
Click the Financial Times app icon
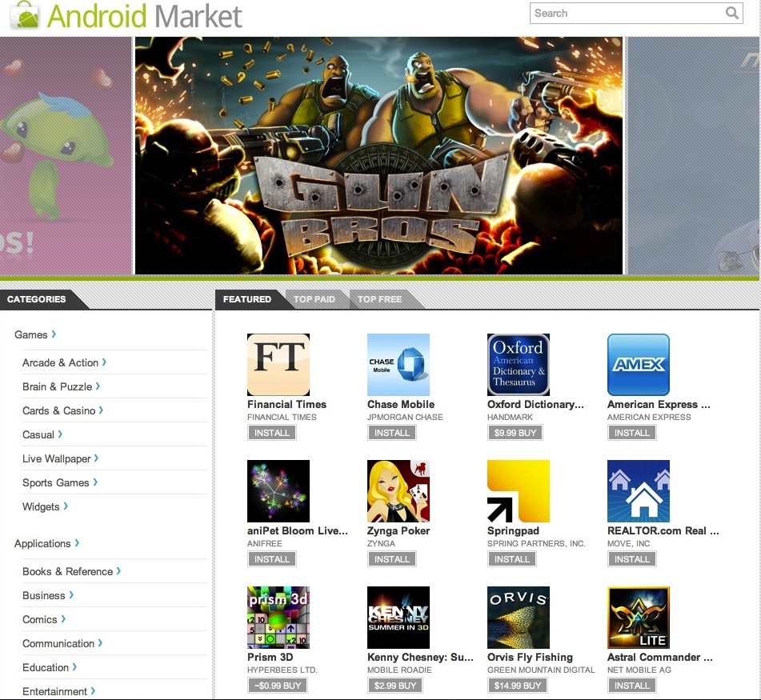click(278, 365)
